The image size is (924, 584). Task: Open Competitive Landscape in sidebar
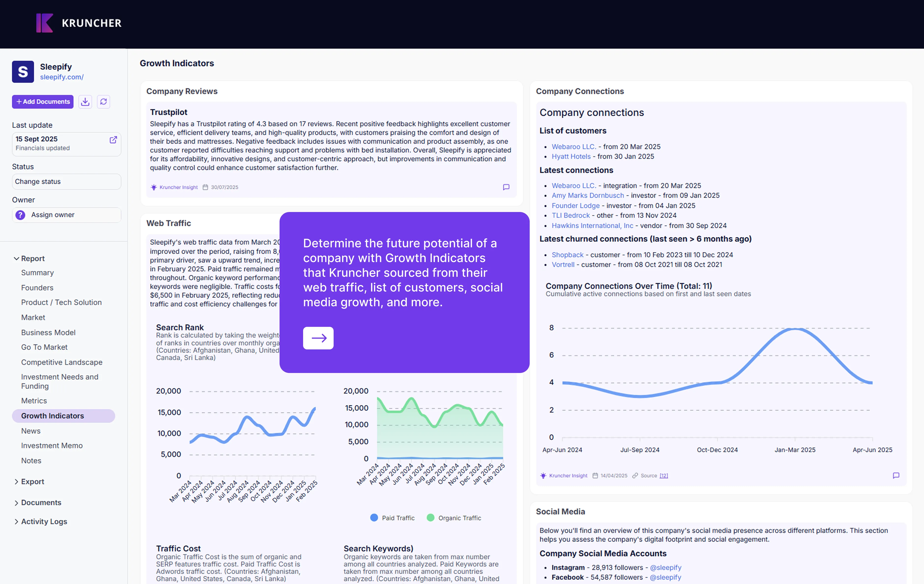(62, 362)
